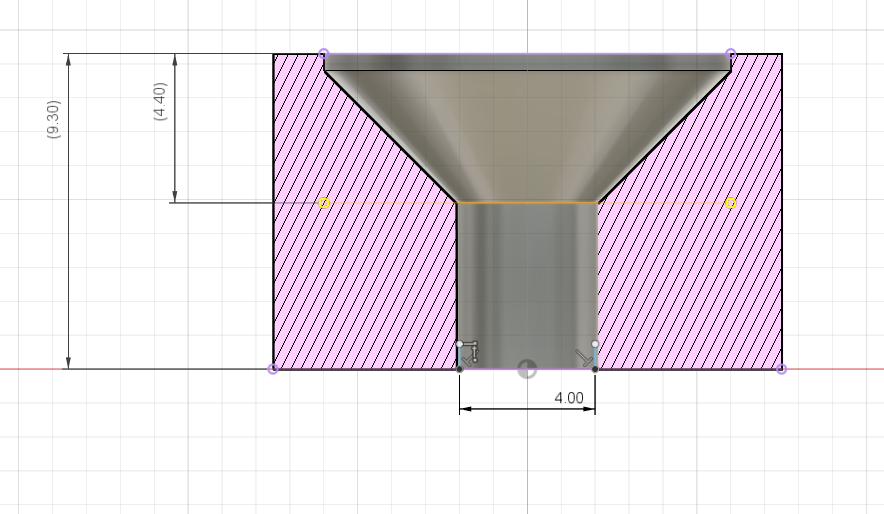The width and height of the screenshot is (884, 514).
Task: Click the sketch origin point marker
Action: pos(527,370)
